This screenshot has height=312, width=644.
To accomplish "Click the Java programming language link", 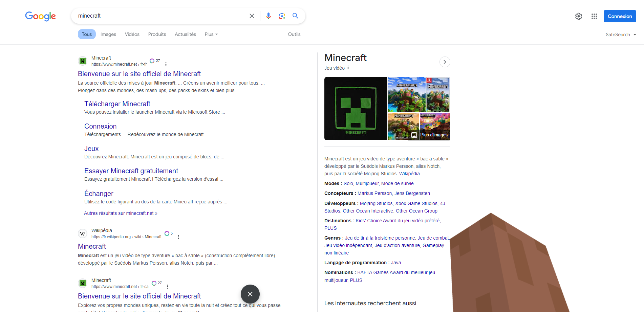I will point(396,263).
